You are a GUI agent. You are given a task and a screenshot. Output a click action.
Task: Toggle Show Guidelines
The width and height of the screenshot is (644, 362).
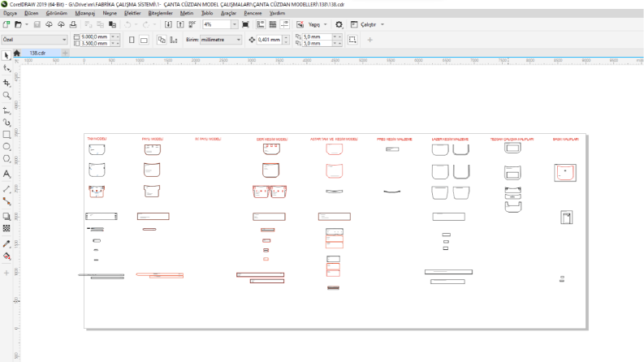(284, 24)
